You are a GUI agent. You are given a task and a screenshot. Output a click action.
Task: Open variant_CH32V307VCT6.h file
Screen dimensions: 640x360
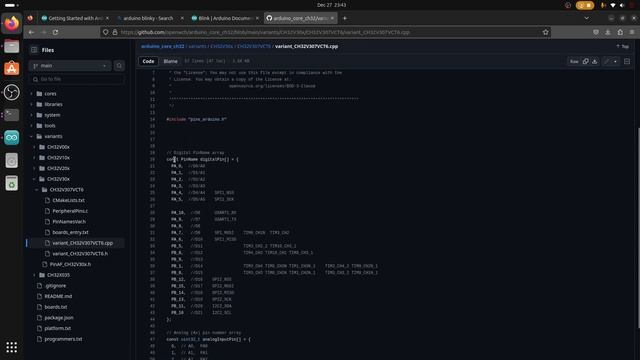(80, 253)
